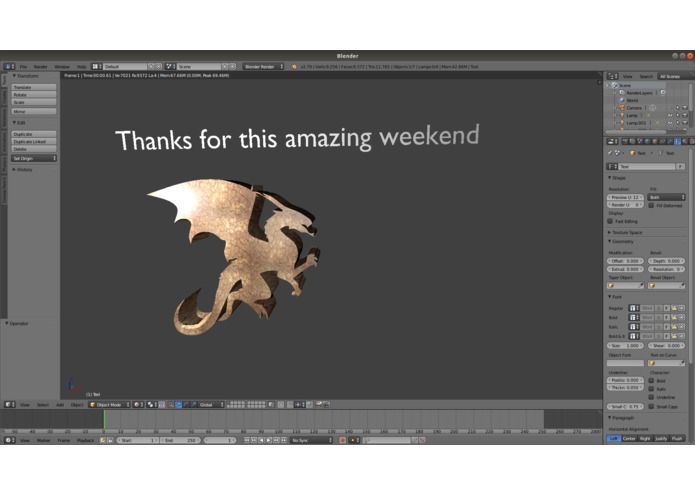Select the Camera object in outliner
The width and height of the screenshot is (695, 494).
pyautogui.click(x=634, y=108)
